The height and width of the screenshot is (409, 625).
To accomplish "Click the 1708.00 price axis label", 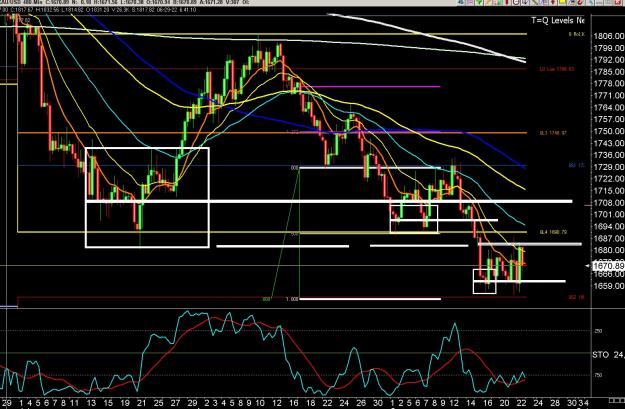I will pyautogui.click(x=609, y=203).
